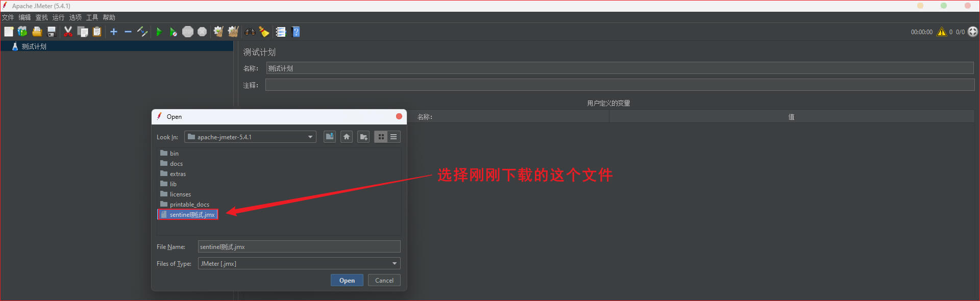Viewport: 980px width, 301px height.
Task: Click the 值 column header
Action: pos(791,117)
